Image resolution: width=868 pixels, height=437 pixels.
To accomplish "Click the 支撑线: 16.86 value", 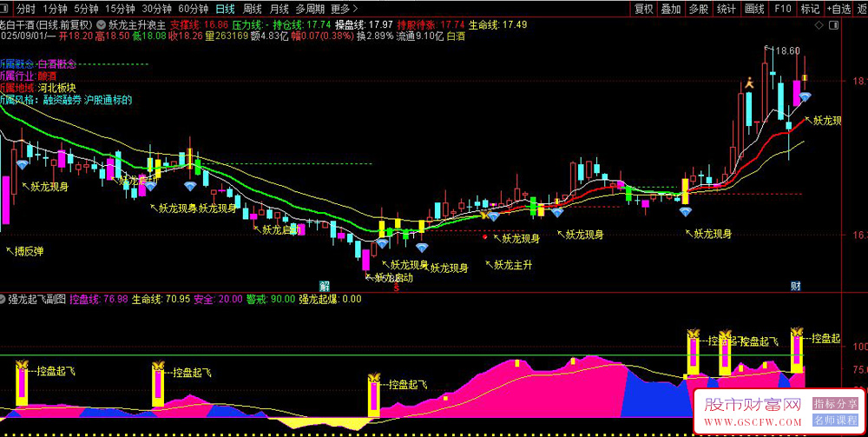I will click(199, 25).
